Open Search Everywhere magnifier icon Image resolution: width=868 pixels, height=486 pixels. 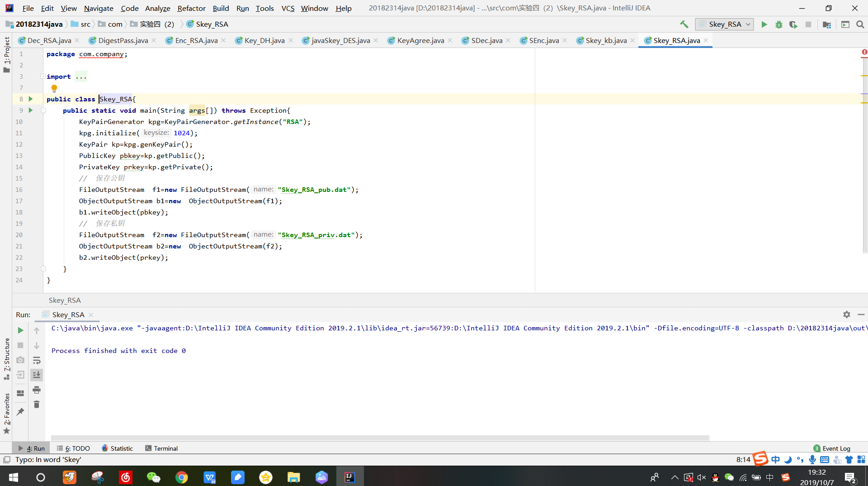point(860,24)
